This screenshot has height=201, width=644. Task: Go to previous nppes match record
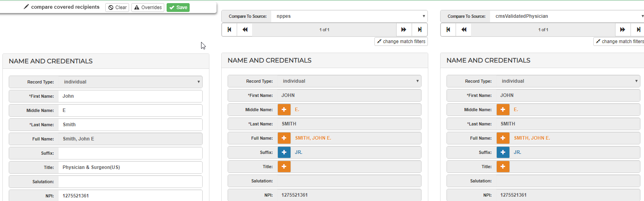(245, 30)
